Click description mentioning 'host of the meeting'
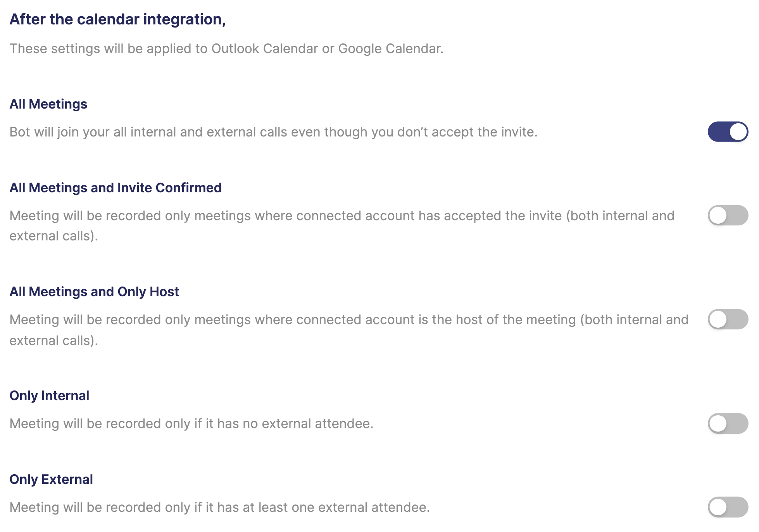Image resolution: width=759 pixels, height=532 pixels. pyautogui.click(x=349, y=330)
